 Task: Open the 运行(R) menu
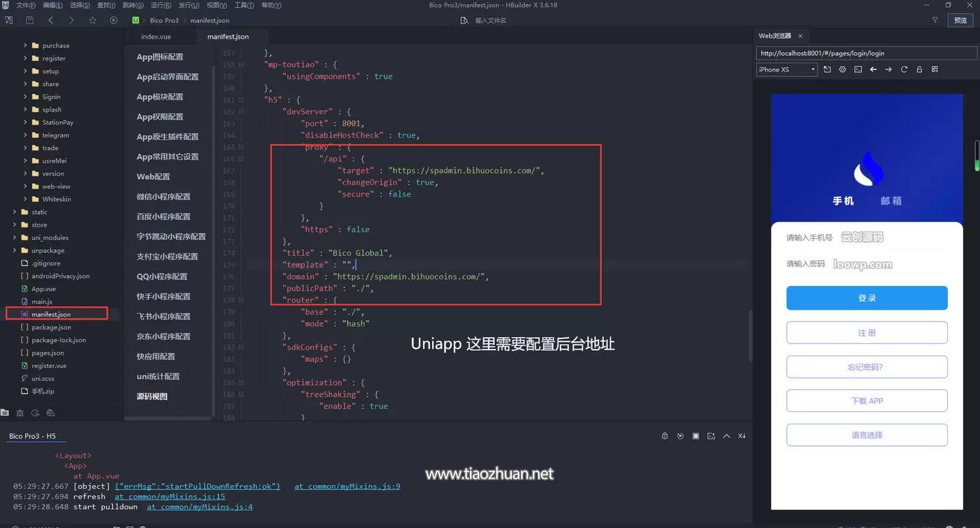(161, 5)
